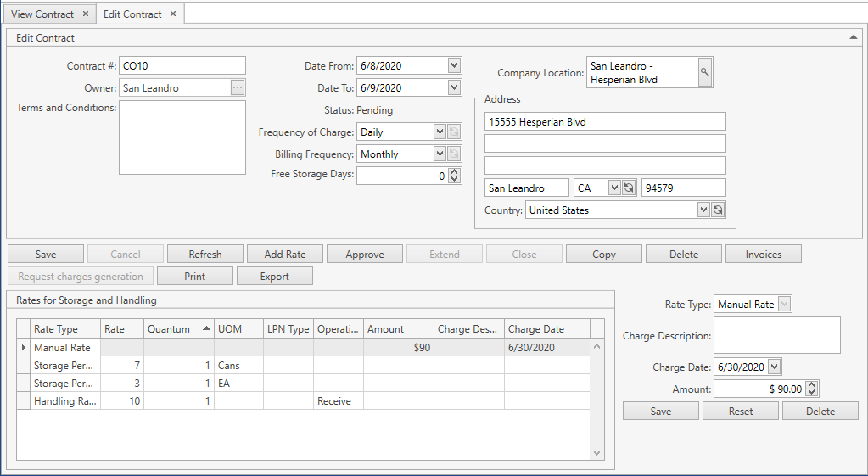The height and width of the screenshot is (476, 868).
Task: Click the refresh icon beside Country field
Action: click(x=718, y=210)
